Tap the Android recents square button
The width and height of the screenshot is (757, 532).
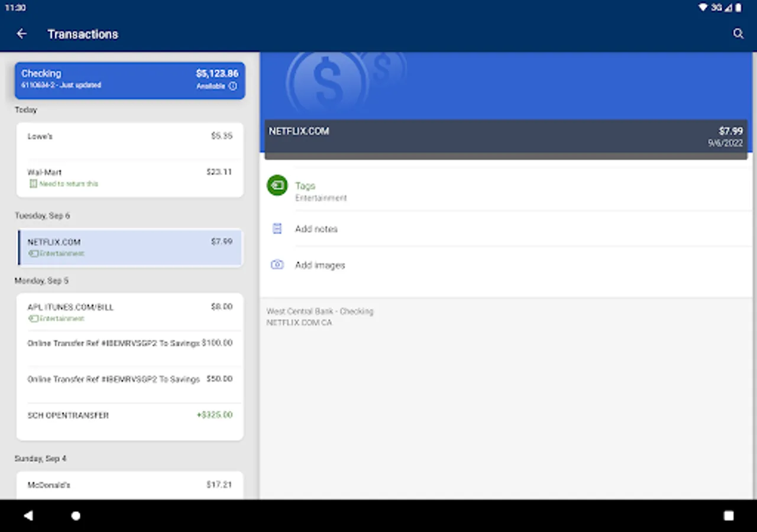[729, 515]
